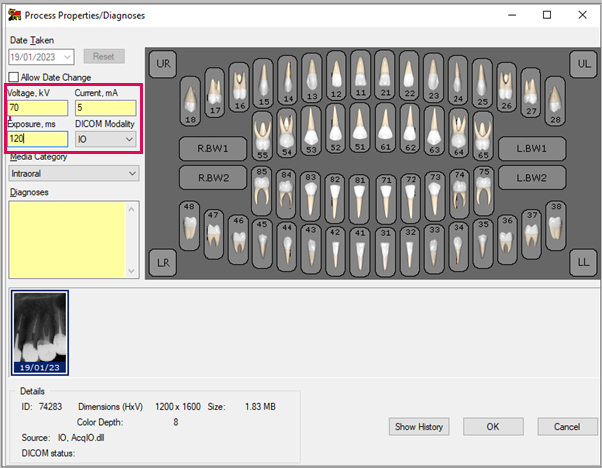
Task: Open the Date Taken dropdown
Action: coord(67,57)
